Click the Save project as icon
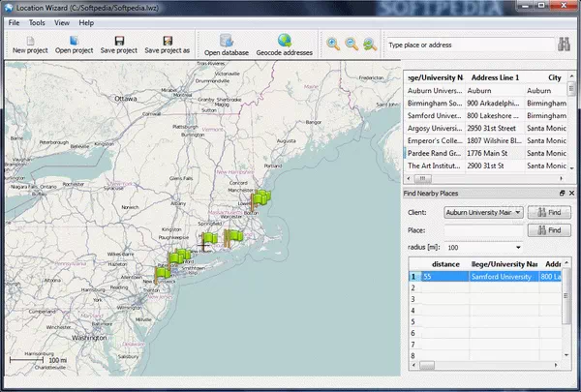Image resolution: width=581 pixels, height=392 pixels. coord(167,41)
